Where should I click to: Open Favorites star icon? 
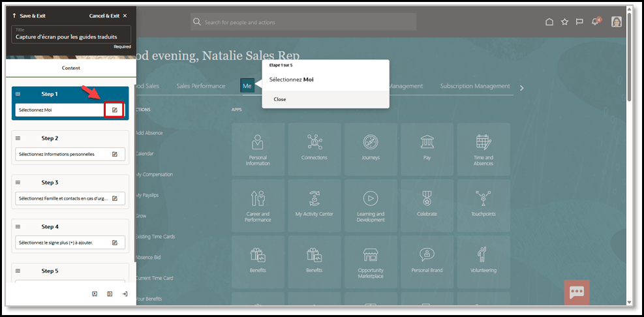point(565,22)
